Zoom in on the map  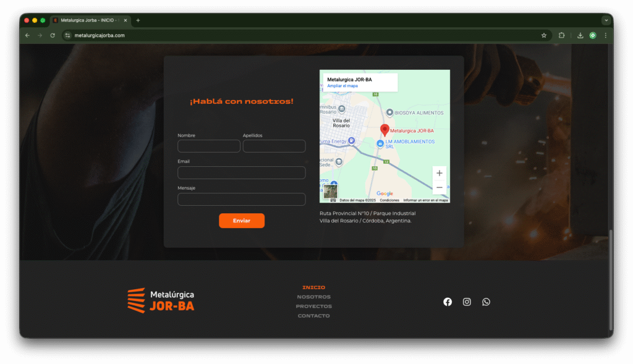click(439, 173)
